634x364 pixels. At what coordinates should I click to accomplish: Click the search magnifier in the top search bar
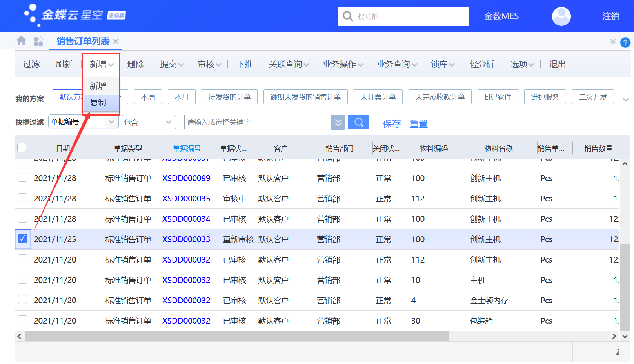[348, 16]
